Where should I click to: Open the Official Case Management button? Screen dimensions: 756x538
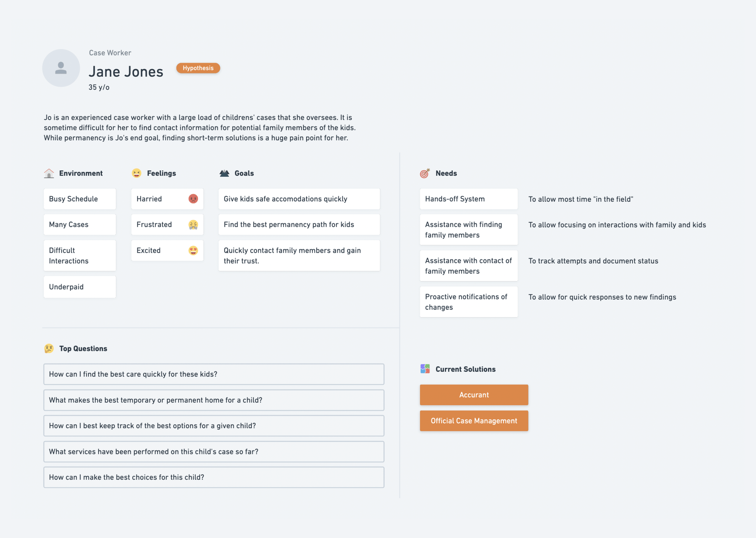point(474,421)
